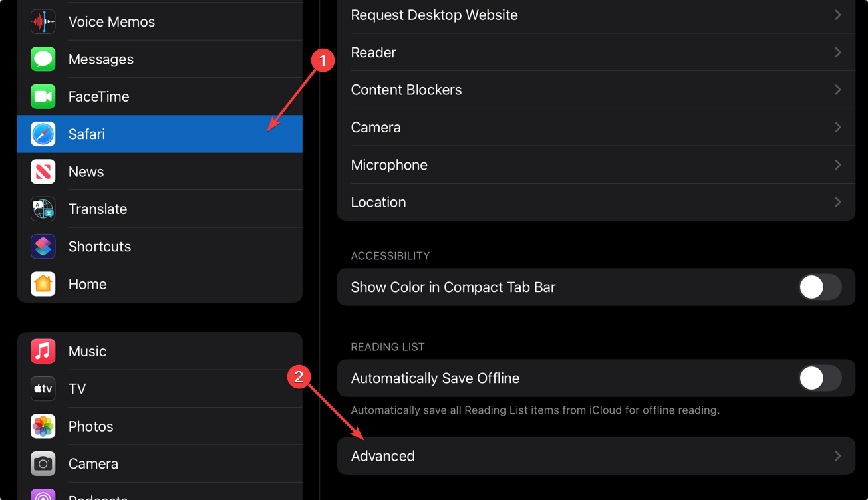The image size is (868, 500).
Task: Expand the Microphone row chevron
Action: (838, 164)
